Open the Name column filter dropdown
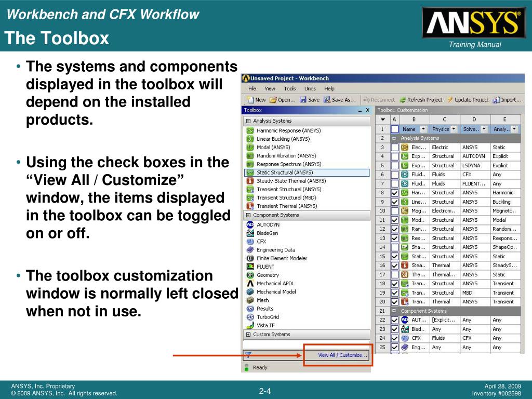 coord(423,129)
